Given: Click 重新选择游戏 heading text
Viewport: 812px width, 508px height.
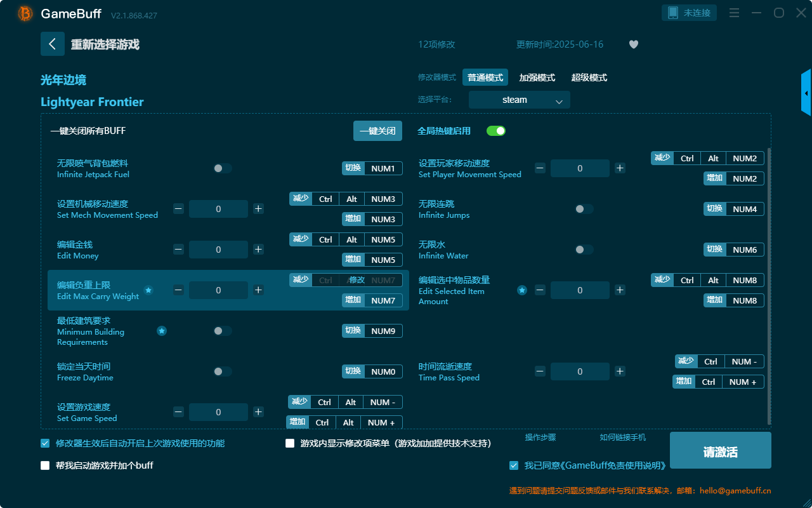Looking at the screenshot, I should (105, 44).
